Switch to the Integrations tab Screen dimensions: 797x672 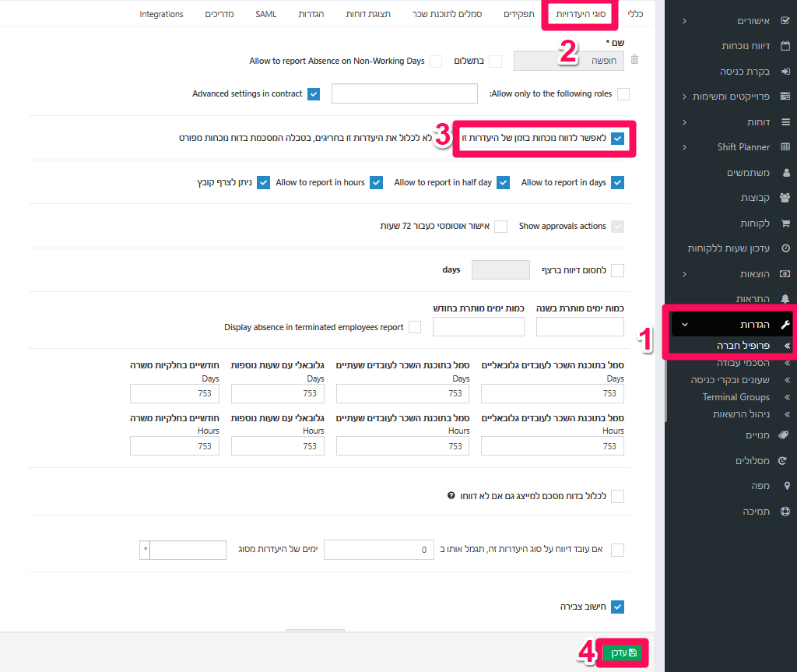point(161,14)
